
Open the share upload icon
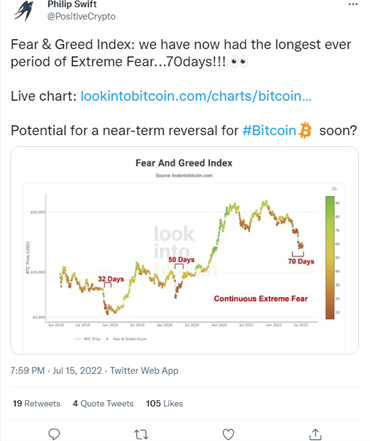pos(315,434)
